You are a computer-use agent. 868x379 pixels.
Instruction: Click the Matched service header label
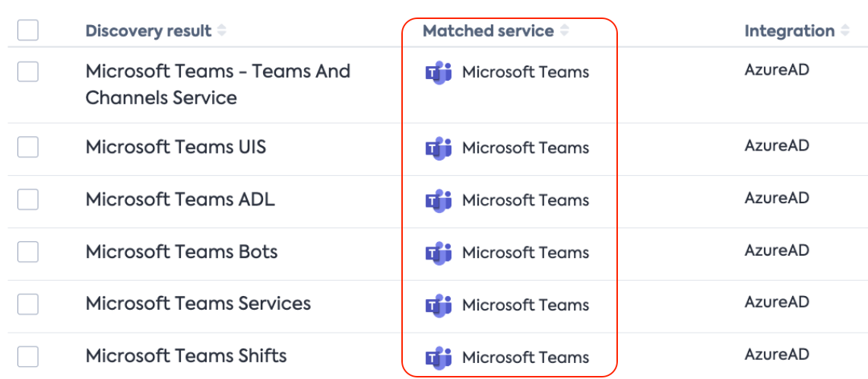coord(488,30)
